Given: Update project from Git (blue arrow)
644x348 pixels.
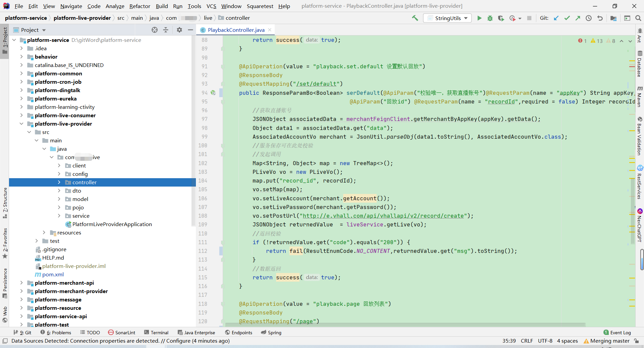Looking at the screenshot, I should coord(556,18).
